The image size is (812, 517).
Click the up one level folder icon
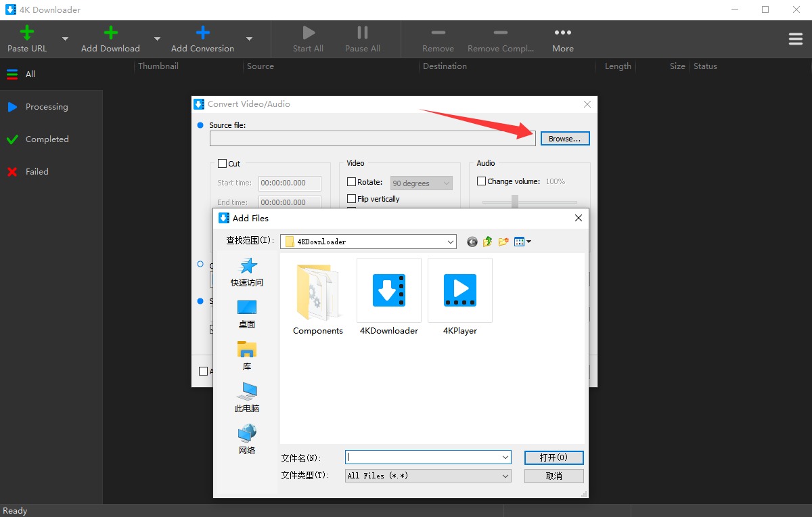pyautogui.click(x=488, y=242)
